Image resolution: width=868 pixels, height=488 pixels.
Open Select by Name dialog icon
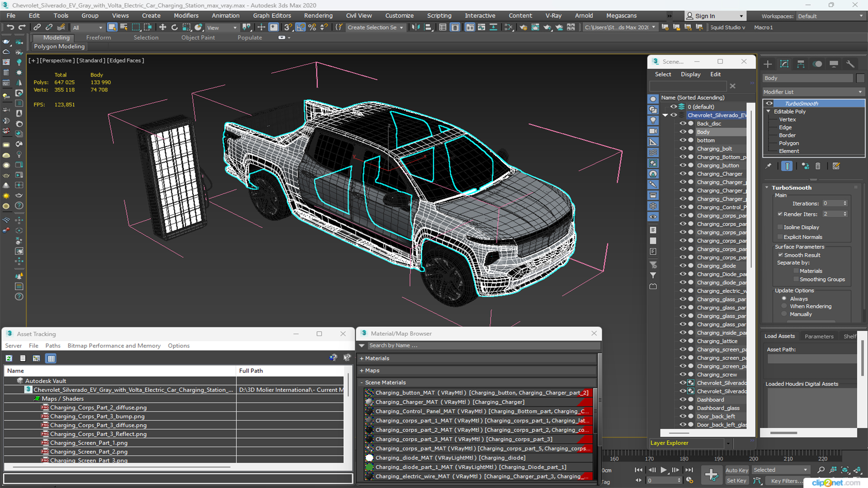[123, 28]
